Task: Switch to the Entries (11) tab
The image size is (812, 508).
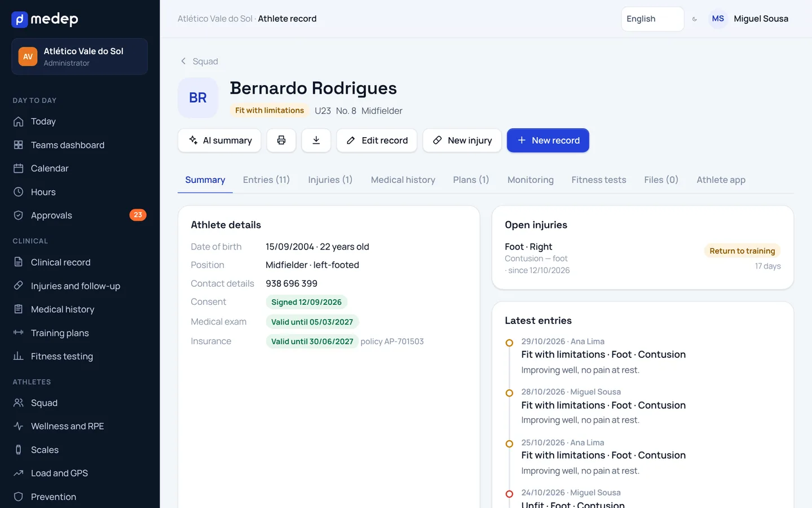Action: (x=266, y=180)
